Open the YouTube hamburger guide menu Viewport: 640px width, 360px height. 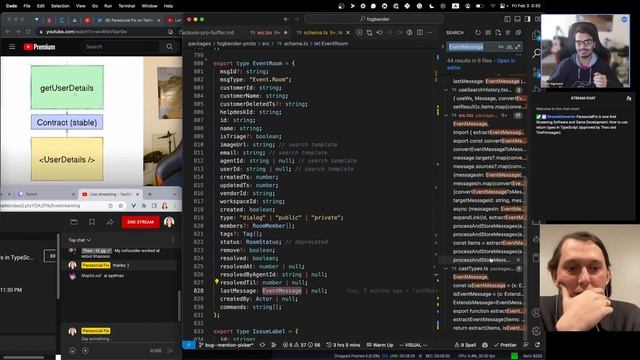(12, 47)
